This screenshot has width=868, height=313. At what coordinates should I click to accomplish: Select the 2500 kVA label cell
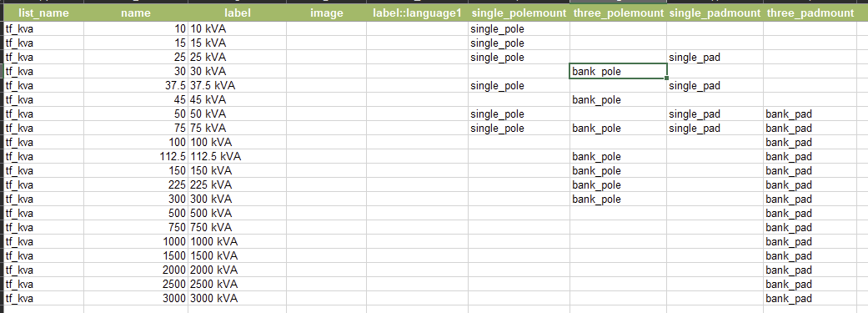(x=238, y=284)
